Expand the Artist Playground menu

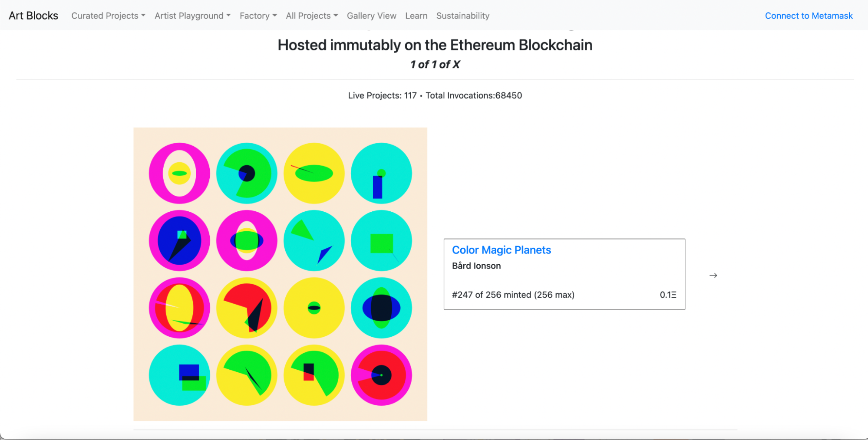[192, 16]
